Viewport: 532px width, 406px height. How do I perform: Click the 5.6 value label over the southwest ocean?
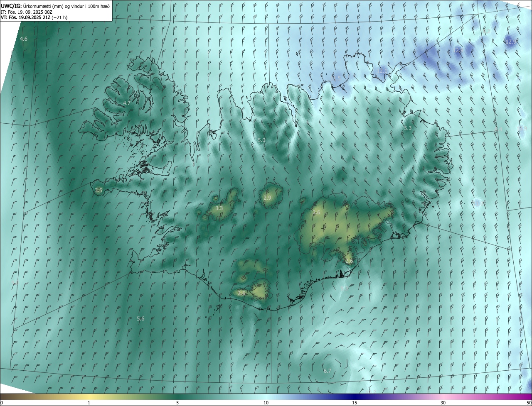coord(141,319)
